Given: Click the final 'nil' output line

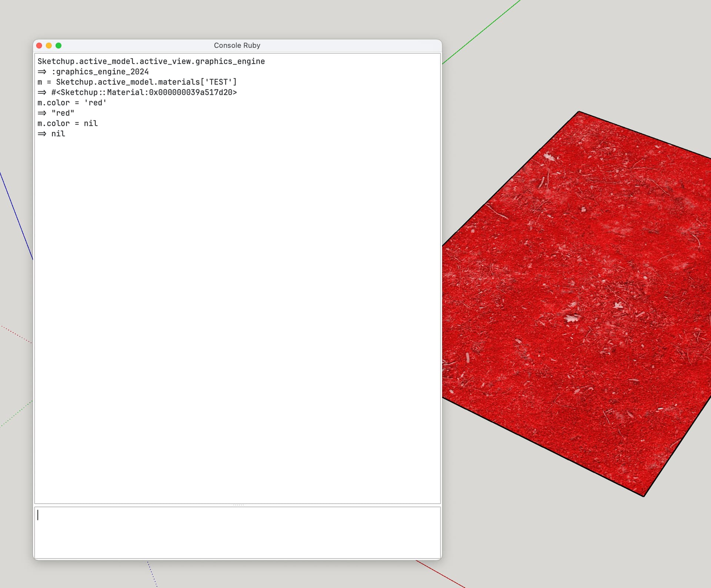Looking at the screenshot, I should 51,134.
